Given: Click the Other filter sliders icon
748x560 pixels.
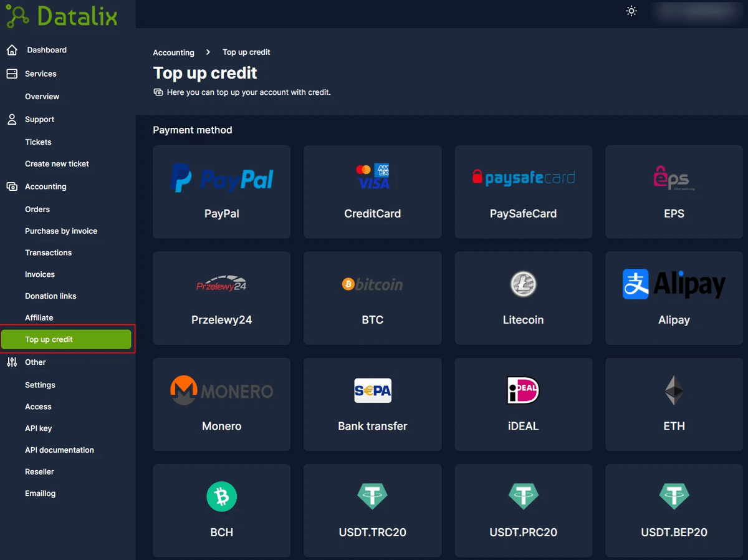Looking at the screenshot, I should 12,362.
